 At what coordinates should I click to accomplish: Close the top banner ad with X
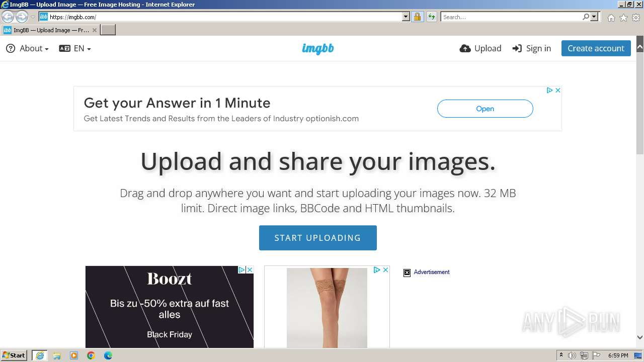[557, 90]
